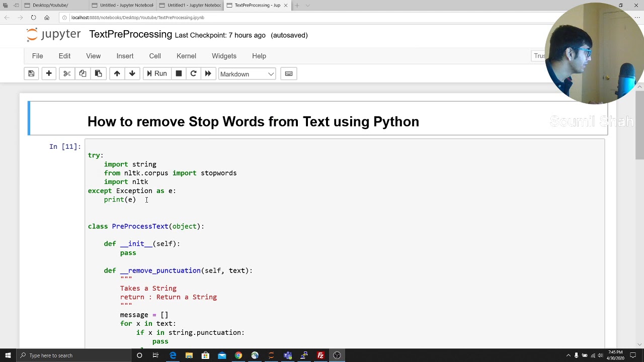Cut selected cells with scissors icon
Screen dimensions: 644x362
(x=67, y=74)
